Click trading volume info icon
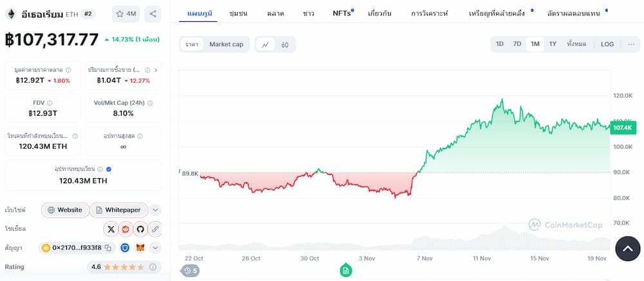This screenshot has height=281, width=644. click(147, 70)
